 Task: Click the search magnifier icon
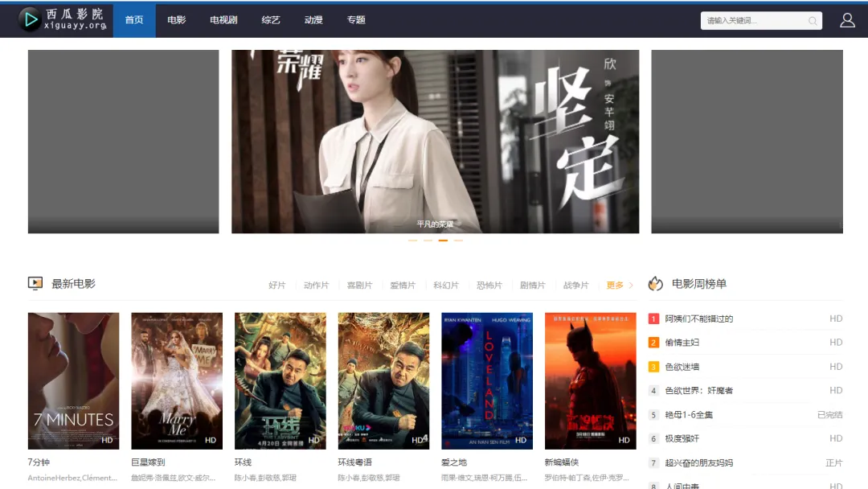coord(812,21)
